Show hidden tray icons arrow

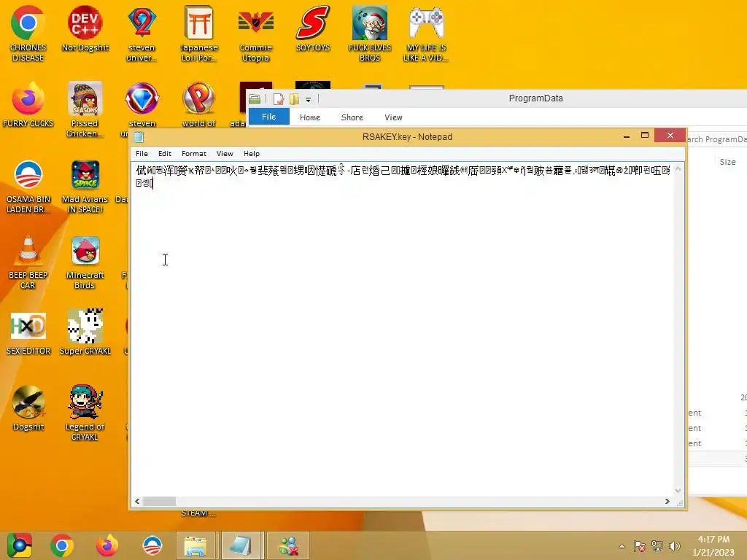622,546
